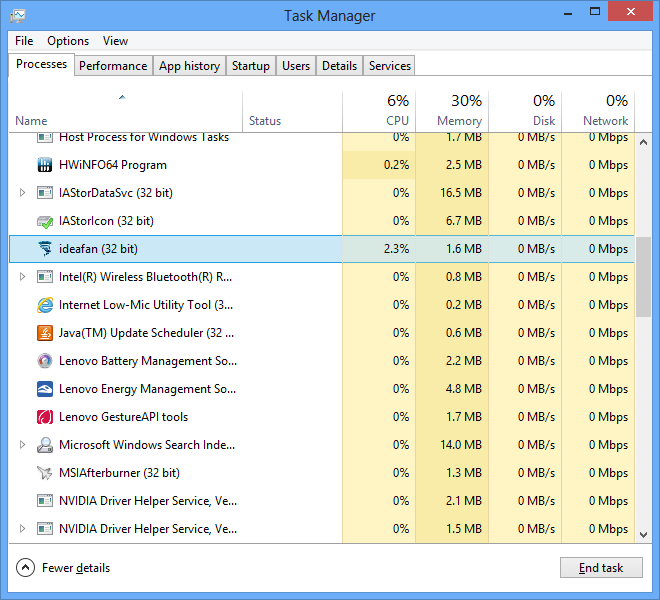
Task: Click the HWiNFO64 Program icon
Action: click(x=45, y=165)
